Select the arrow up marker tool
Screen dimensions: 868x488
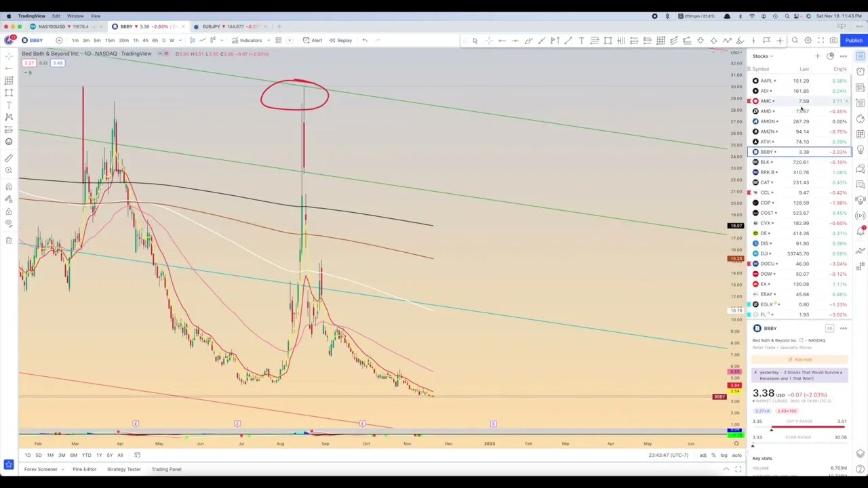[x=713, y=41]
